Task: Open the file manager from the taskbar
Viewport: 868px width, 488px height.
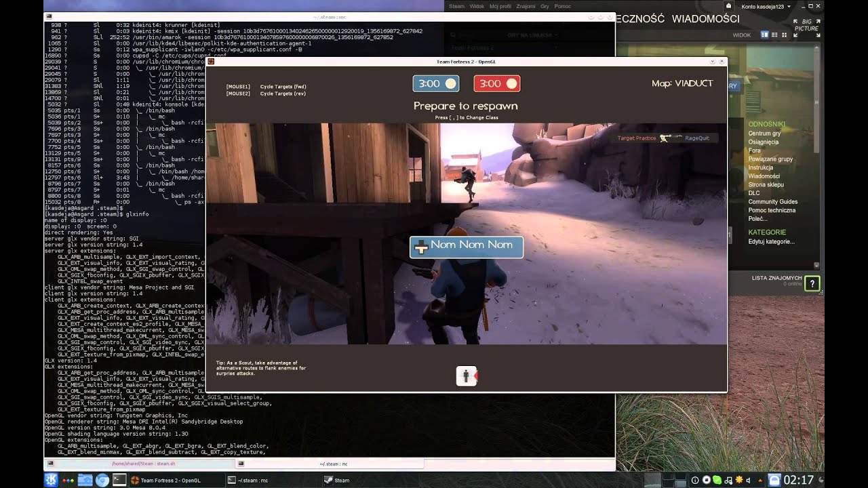Action: pyautogui.click(x=85, y=480)
